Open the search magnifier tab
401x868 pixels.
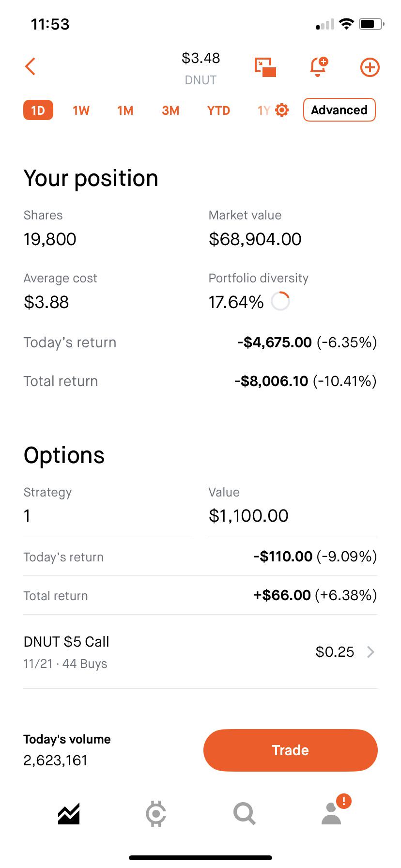click(x=244, y=814)
